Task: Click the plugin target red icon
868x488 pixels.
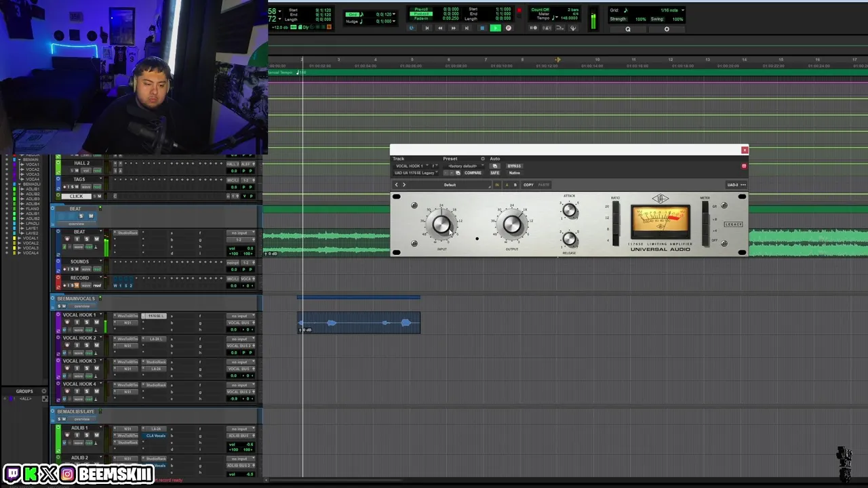Action: [x=744, y=166]
